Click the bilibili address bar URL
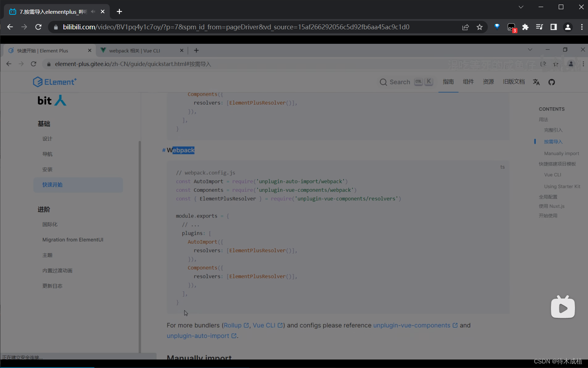Screen dimensions: 588x368 click(x=236, y=27)
